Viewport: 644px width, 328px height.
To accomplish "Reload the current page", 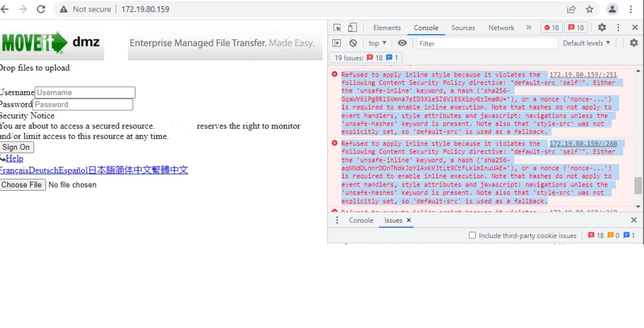I will [x=41, y=9].
